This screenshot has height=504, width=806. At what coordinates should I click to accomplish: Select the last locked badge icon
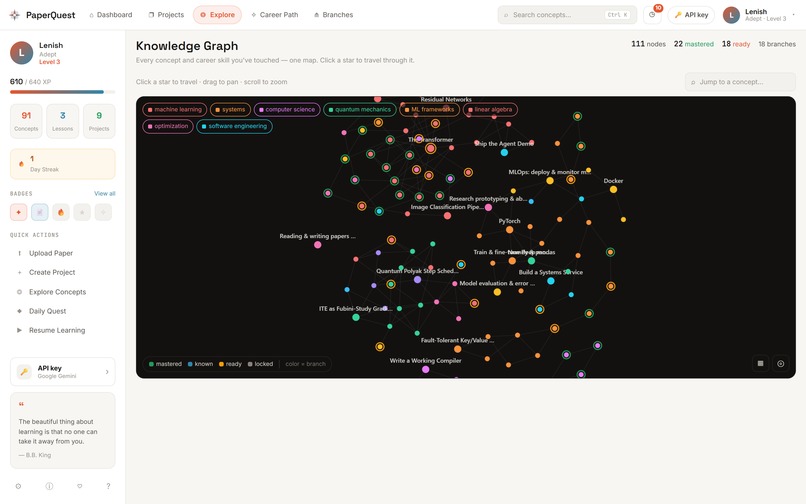(x=103, y=212)
